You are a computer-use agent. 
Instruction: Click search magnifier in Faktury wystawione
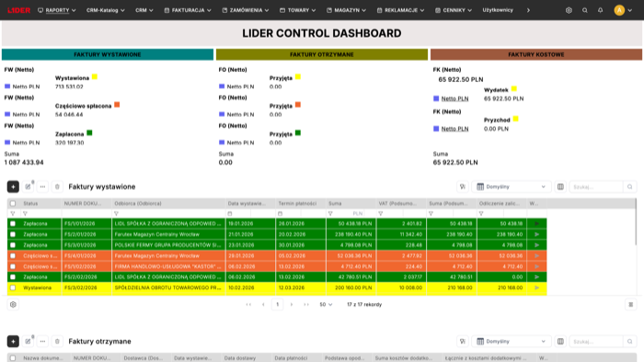pos(629,187)
